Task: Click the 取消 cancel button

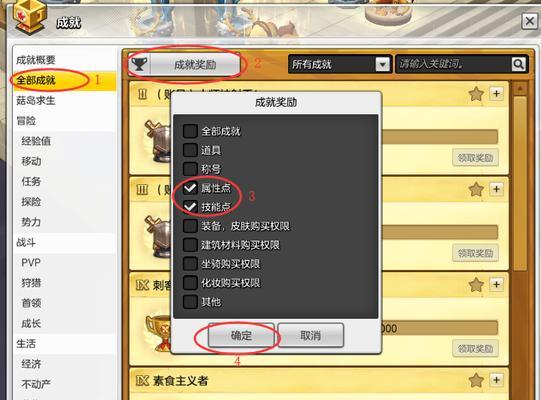Action: coord(311,335)
